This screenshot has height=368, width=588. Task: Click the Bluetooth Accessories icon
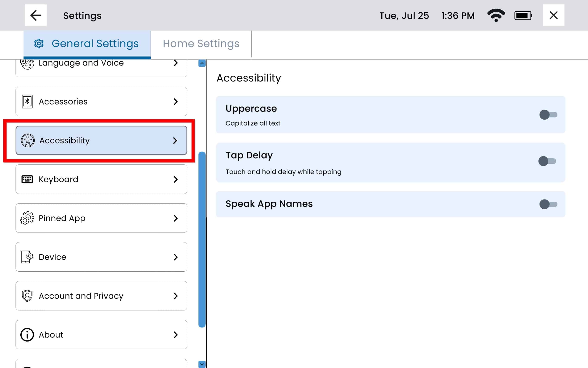pos(27,101)
